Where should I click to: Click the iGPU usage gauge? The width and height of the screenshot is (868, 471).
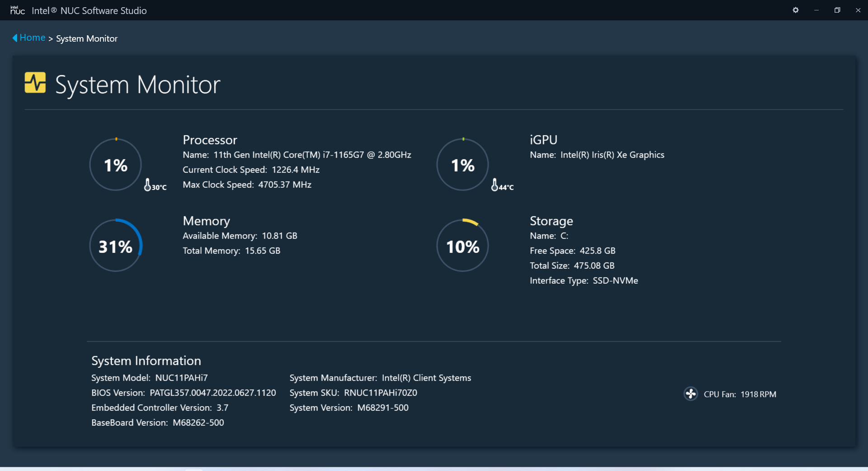pos(462,164)
